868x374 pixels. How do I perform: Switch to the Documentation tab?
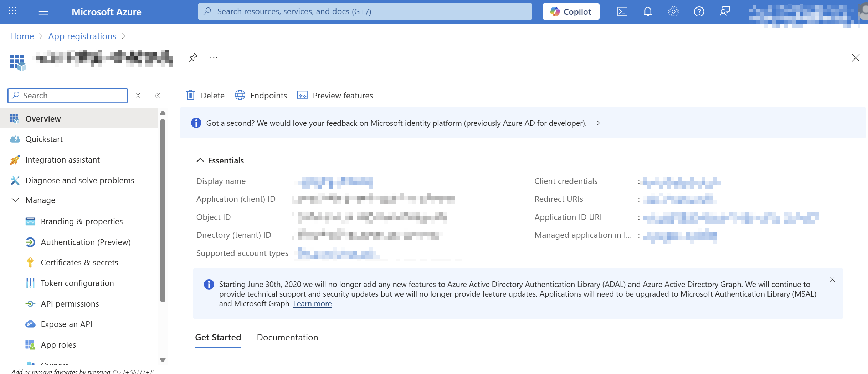coord(287,337)
